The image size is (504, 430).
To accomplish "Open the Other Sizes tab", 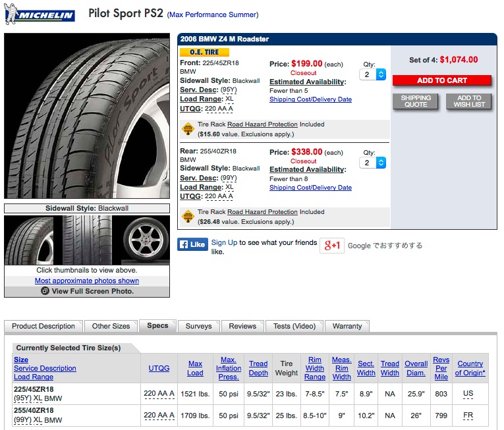I will point(111,326).
